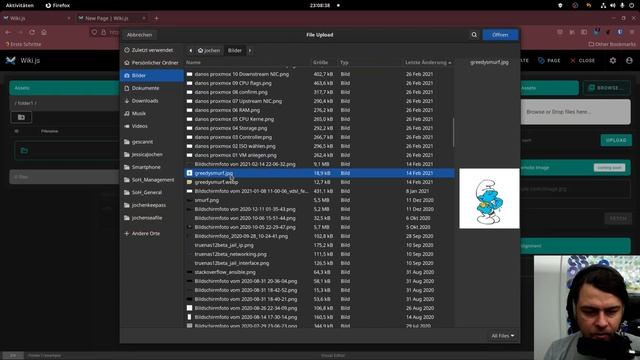Select Bilder in the sidebar
This screenshot has width=640, height=360.
[152, 75]
